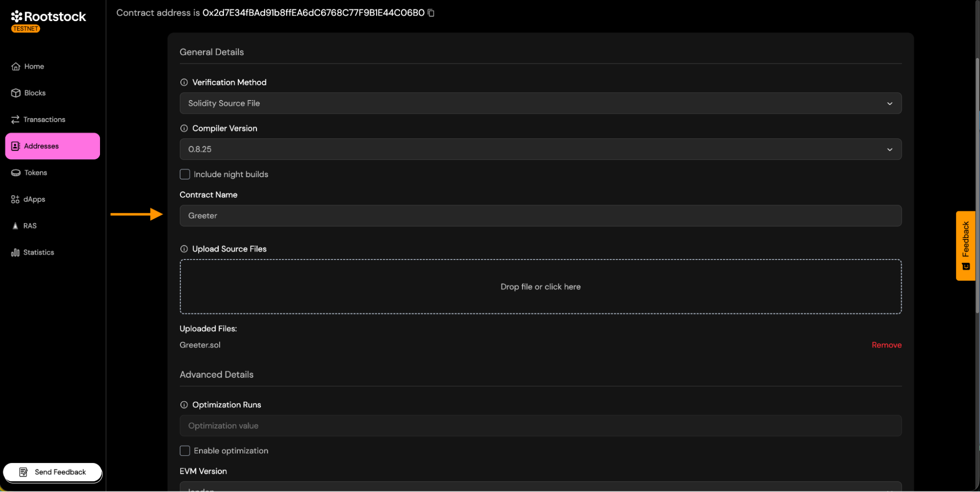Viewport: 980px width, 492px height.
Task: Expand the Compiler Version 0.8.25 dropdown
Action: 540,150
